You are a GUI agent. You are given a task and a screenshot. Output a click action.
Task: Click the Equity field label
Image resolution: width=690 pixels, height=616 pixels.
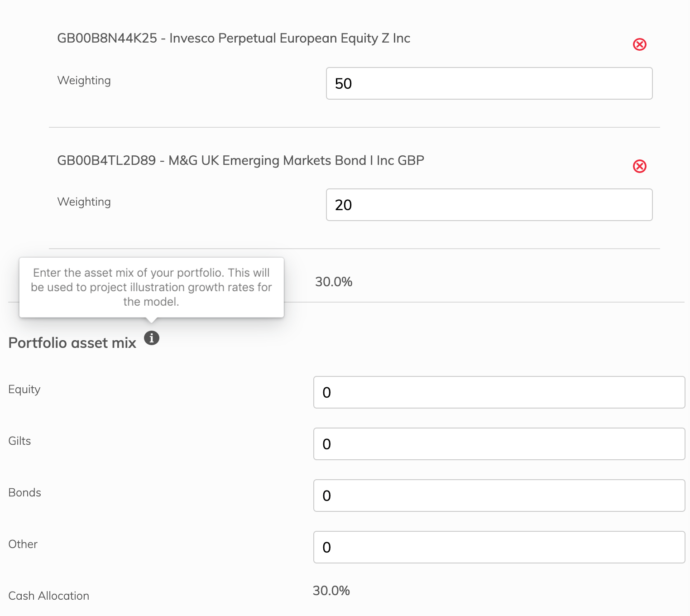[24, 390]
